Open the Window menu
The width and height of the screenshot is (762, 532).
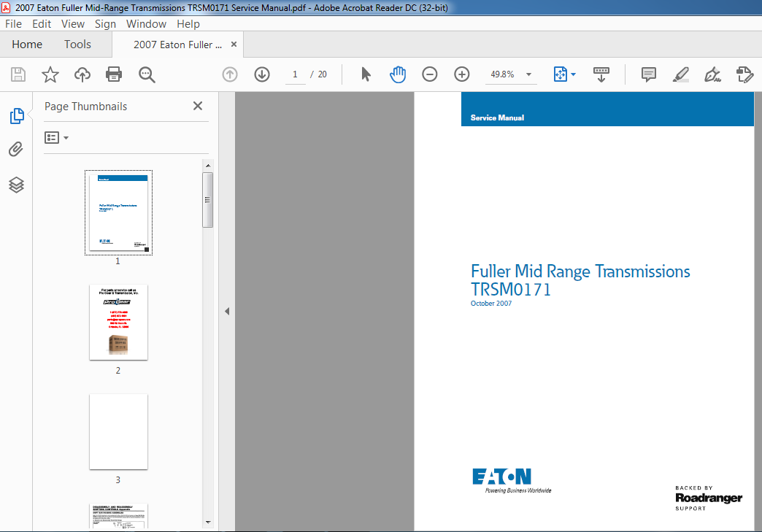146,24
